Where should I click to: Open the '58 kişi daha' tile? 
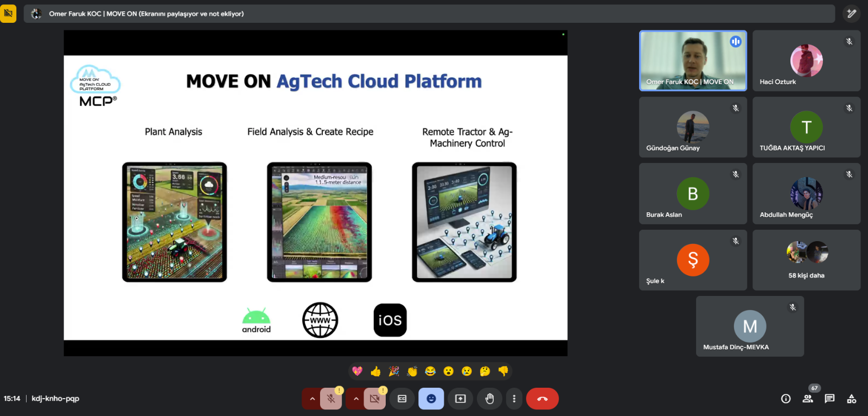click(806, 260)
